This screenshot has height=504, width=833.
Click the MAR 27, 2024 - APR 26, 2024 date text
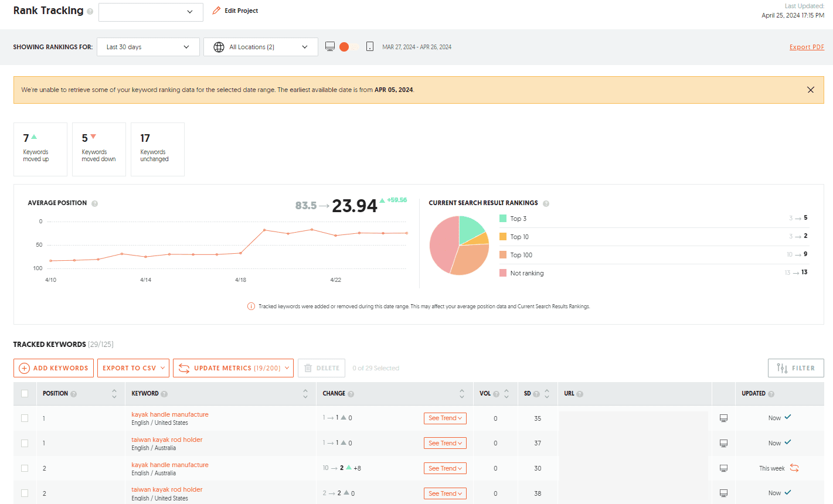tap(417, 47)
